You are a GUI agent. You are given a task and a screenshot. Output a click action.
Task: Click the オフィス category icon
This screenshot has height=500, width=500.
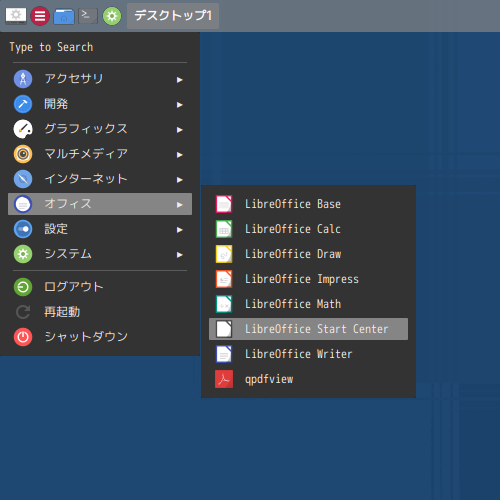point(23,204)
